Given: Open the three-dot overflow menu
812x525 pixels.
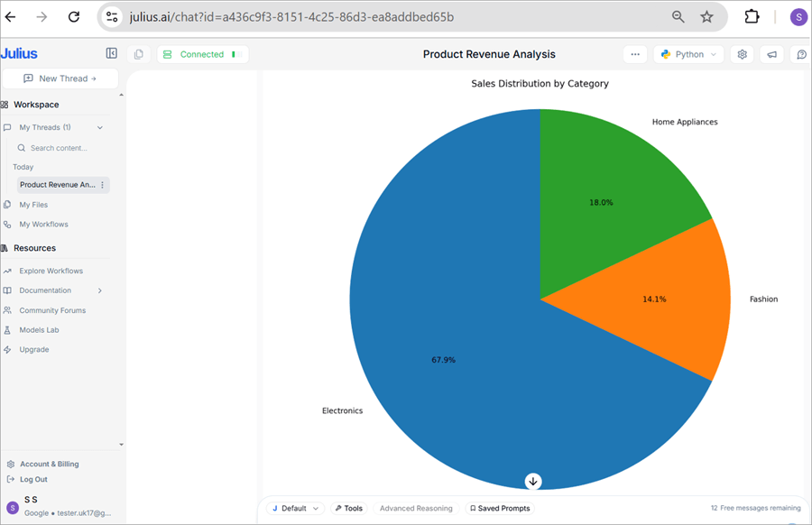Looking at the screenshot, I should [x=634, y=54].
